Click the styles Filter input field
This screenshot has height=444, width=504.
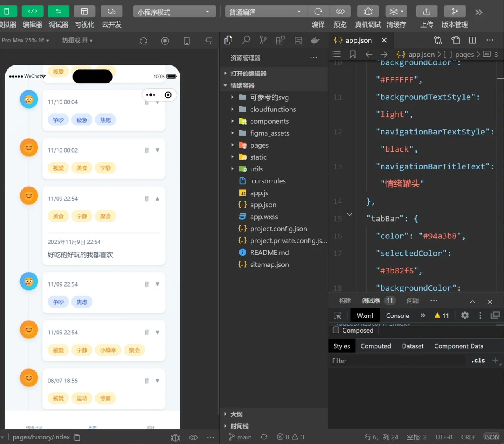(x=398, y=361)
